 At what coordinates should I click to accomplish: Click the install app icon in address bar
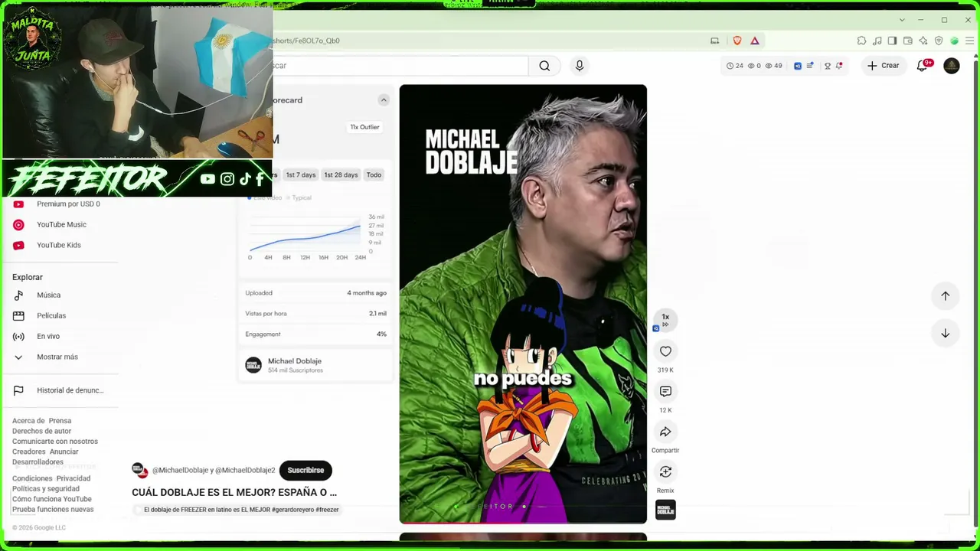[x=715, y=41]
